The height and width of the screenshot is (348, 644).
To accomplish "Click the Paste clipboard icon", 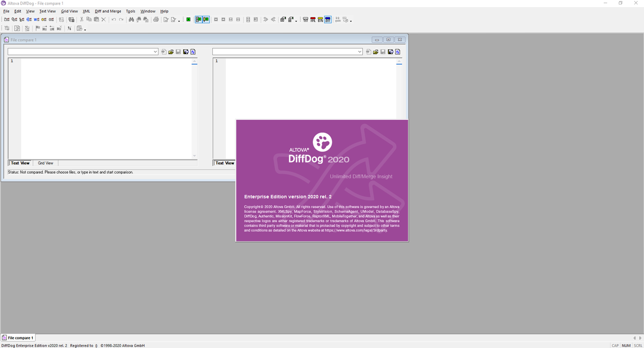I will point(96,20).
